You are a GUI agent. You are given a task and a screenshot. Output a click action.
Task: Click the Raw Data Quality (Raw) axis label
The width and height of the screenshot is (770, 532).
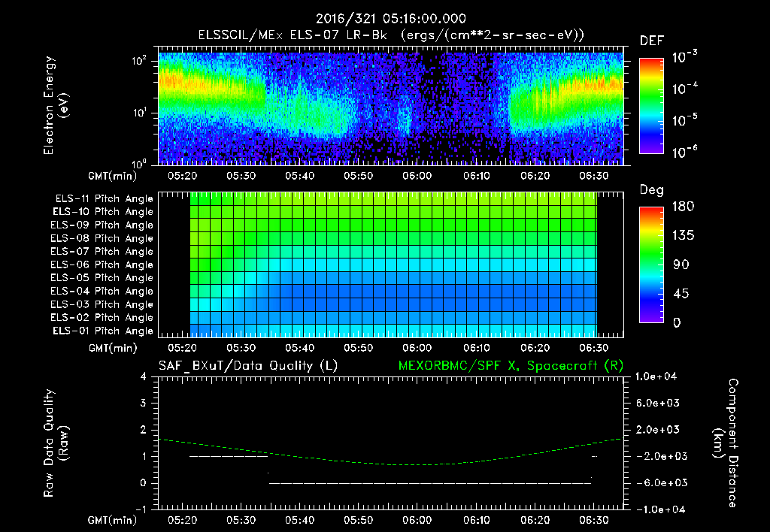pos(56,443)
